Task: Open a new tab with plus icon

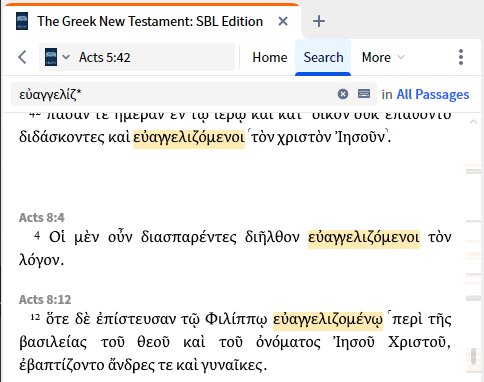Action: tap(319, 21)
